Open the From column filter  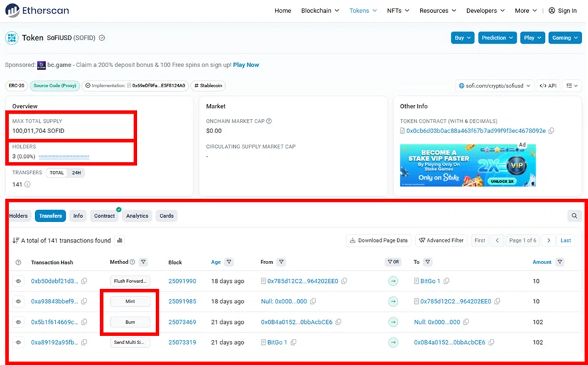pos(282,262)
